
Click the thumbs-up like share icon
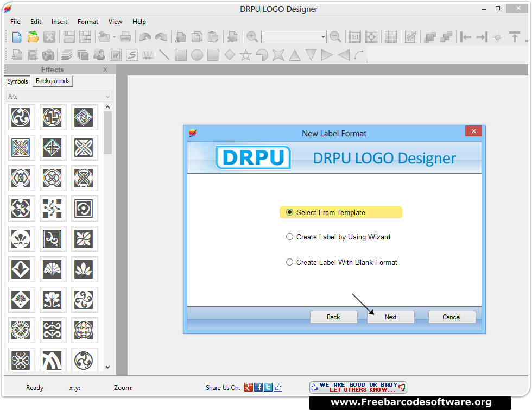(x=278, y=387)
